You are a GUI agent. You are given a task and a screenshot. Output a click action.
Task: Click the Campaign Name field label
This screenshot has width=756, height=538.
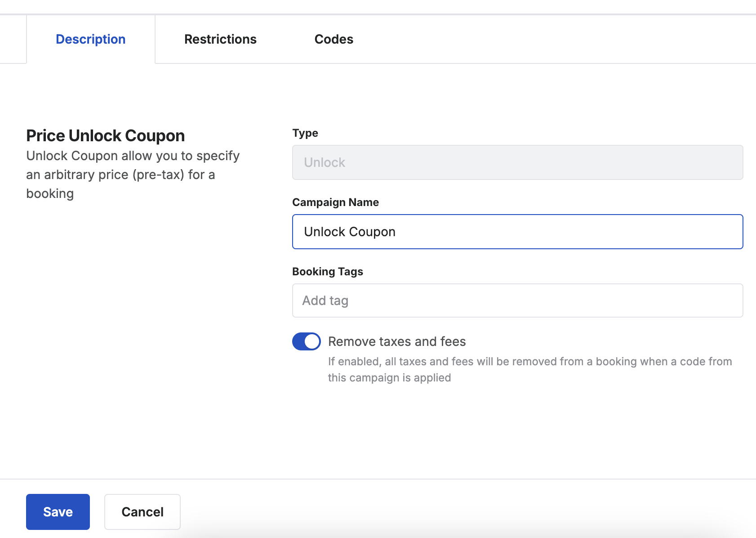click(335, 202)
